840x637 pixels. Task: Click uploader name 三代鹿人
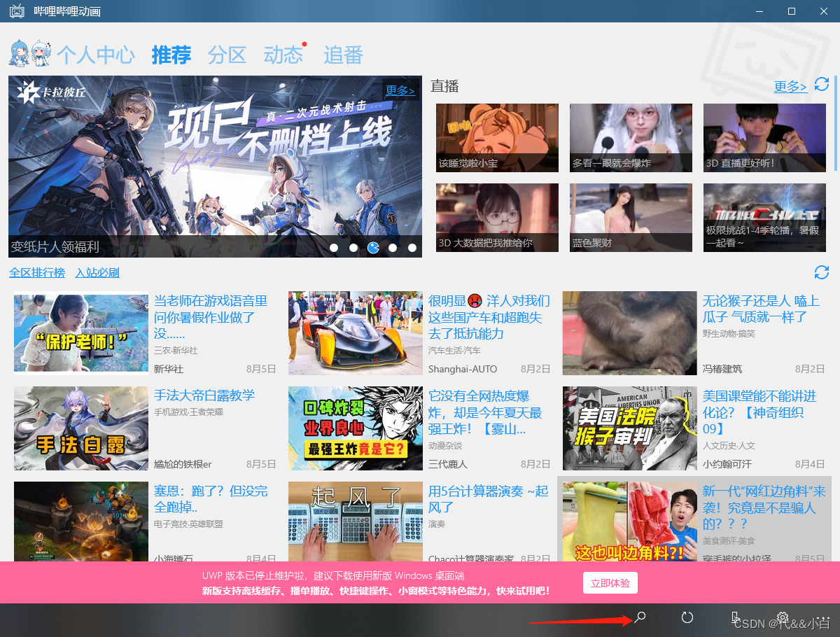click(448, 464)
